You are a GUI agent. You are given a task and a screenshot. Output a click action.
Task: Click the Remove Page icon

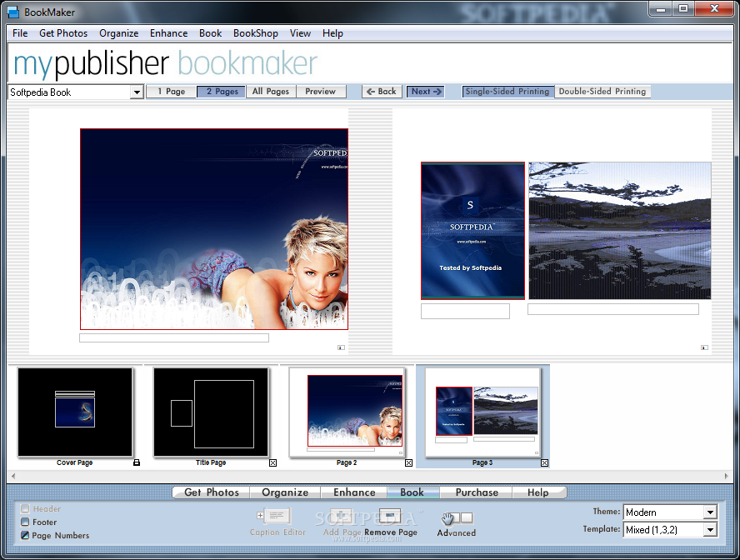point(390,517)
